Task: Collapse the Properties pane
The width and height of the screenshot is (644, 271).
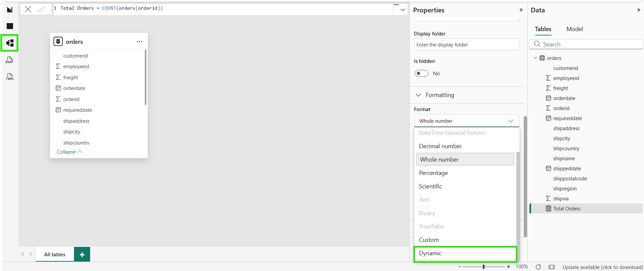Action: click(521, 10)
